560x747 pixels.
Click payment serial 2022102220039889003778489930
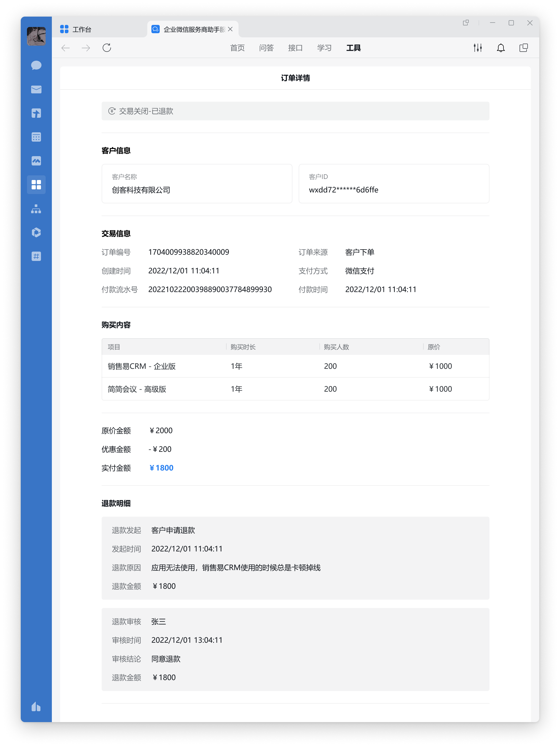(210, 289)
